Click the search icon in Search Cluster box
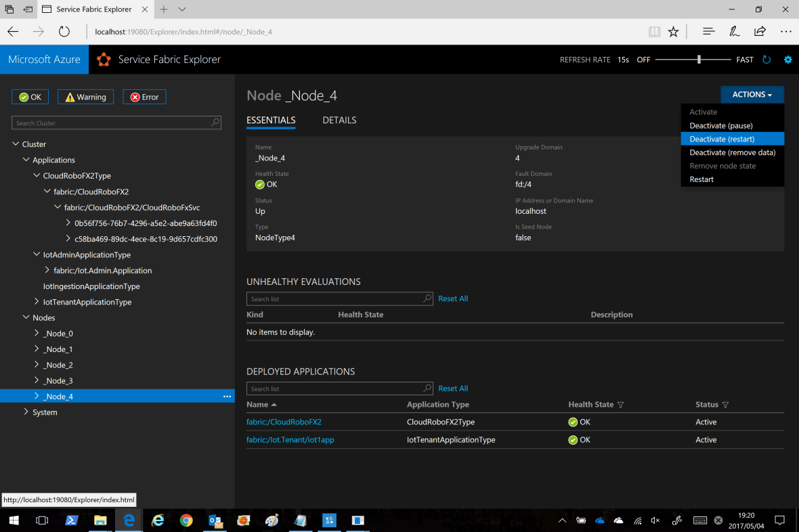The height and width of the screenshot is (532, 799). point(215,123)
